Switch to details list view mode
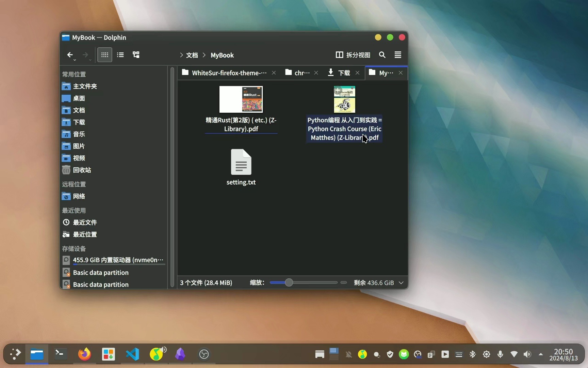The image size is (588, 368). 120,55
